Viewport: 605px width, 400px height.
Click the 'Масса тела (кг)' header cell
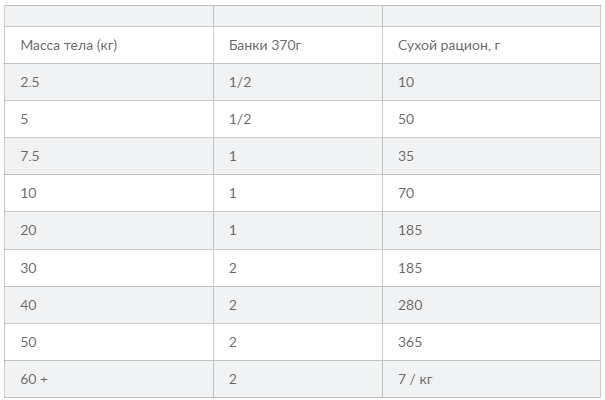coord(109,45)
